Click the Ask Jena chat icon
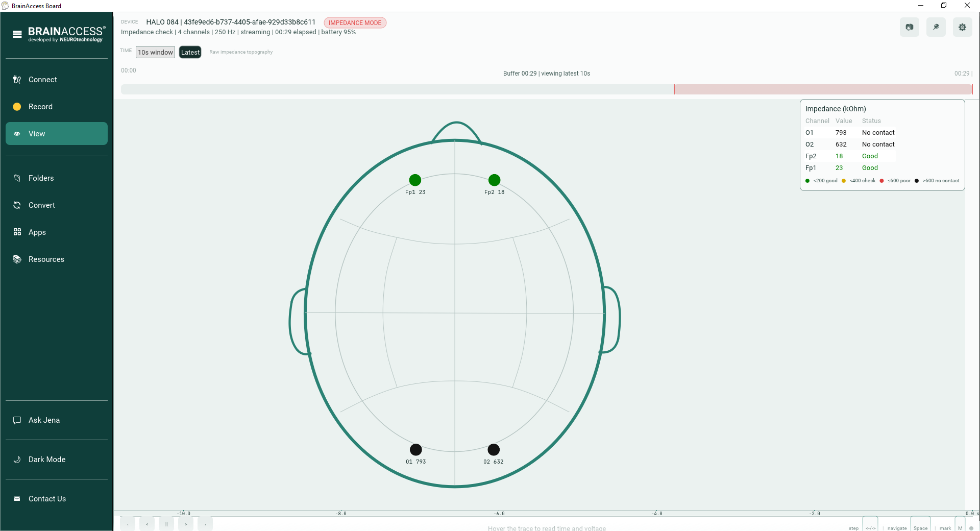Screen dimensions: 980x531 [x=17, y=420]
